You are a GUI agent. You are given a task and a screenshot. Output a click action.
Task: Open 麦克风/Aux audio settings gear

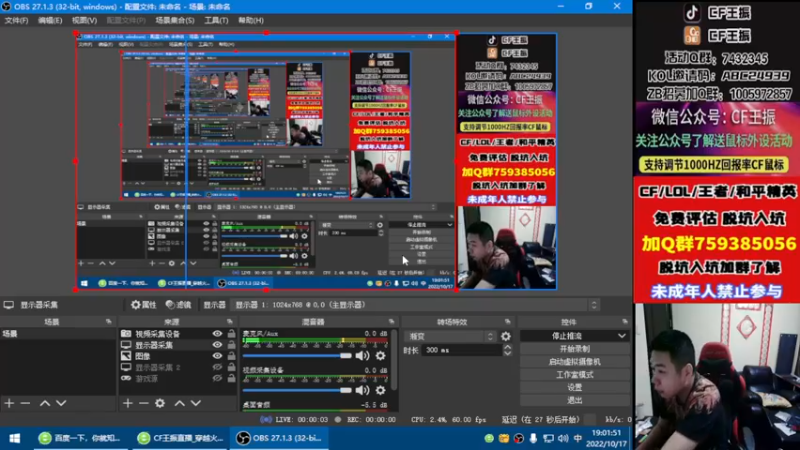click(x=381, y=356)
